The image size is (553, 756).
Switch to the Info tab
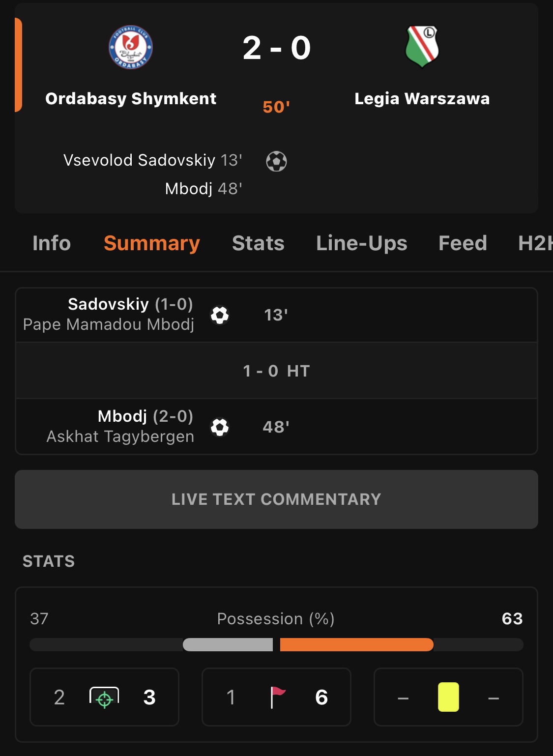click(x=52, y=243)
